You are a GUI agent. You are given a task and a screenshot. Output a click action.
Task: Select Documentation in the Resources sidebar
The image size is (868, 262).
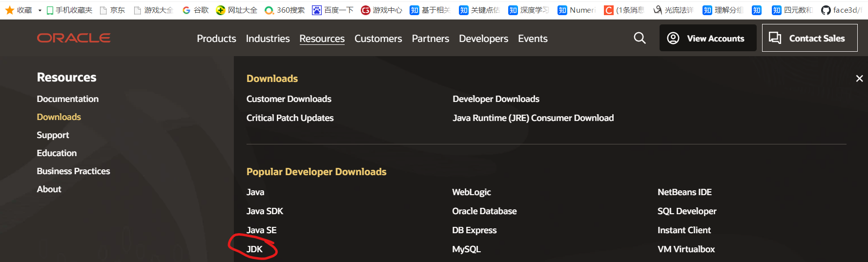pyautogui.click(x=67, y=99)
